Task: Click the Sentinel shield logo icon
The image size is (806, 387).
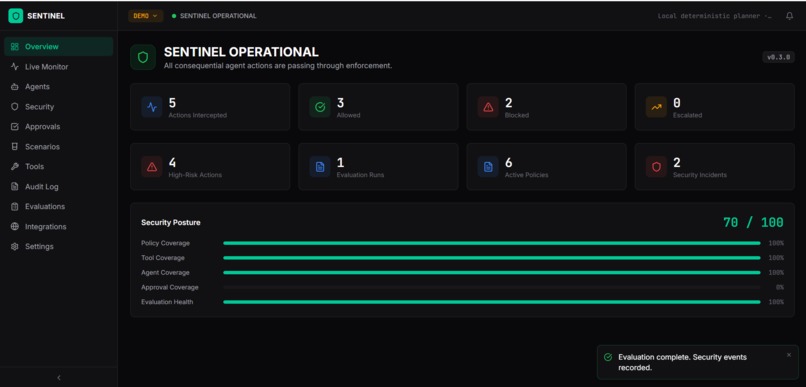Action: [15, 16]
